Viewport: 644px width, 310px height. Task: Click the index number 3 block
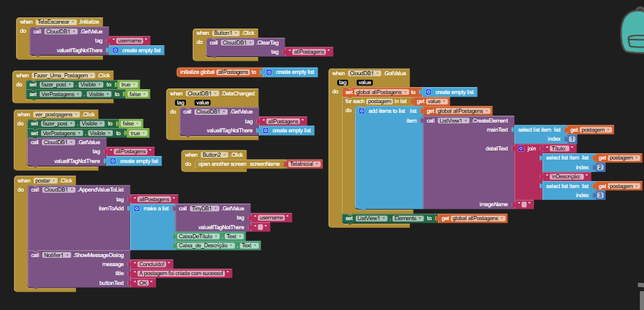[599, 195]
